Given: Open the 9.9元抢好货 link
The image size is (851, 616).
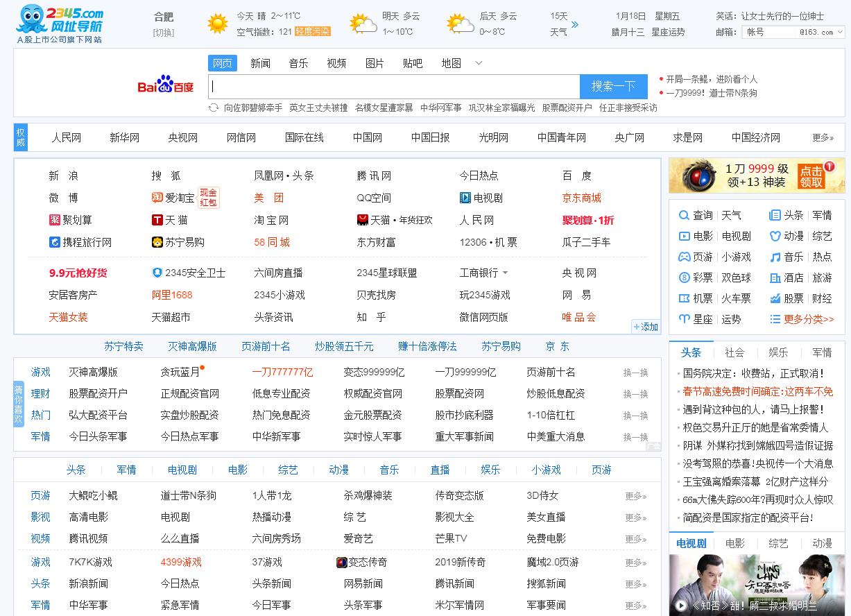Looking at the screenshot, I should click(78, 273).
